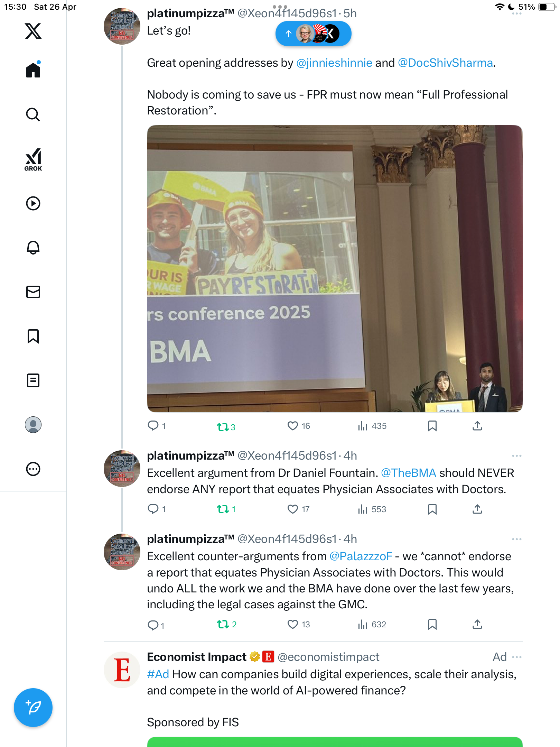Bookmark the PalazzzoF counter-arguments tweet
Image resolution: width=560 pixels, height=747 pixels.
coord(432,624)
